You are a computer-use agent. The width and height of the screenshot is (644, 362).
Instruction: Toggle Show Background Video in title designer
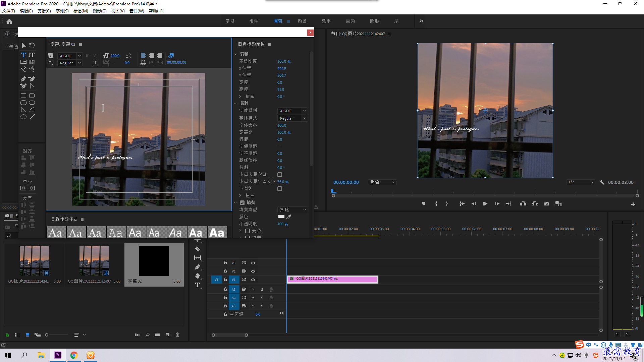point(171,56)
